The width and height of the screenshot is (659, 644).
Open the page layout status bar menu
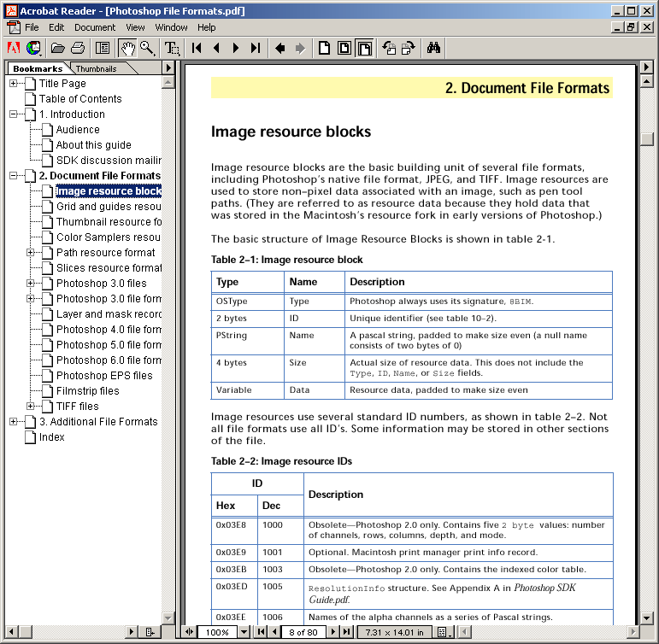[x=444, y=632]
